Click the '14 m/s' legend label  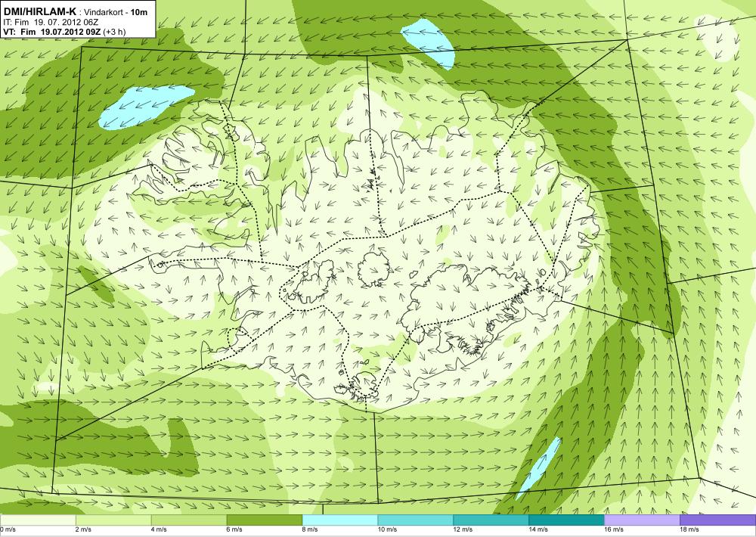(x=538, y=529)
